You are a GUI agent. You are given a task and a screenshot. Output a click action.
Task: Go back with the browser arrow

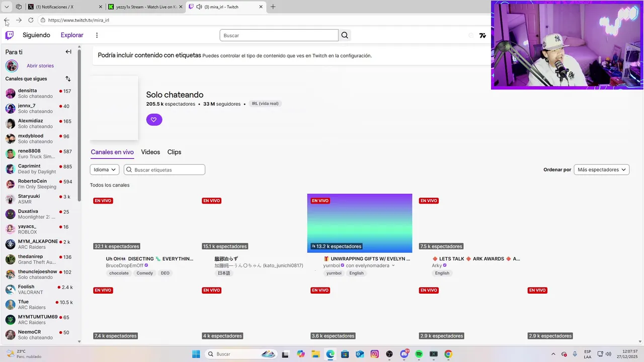click(7, 20)
